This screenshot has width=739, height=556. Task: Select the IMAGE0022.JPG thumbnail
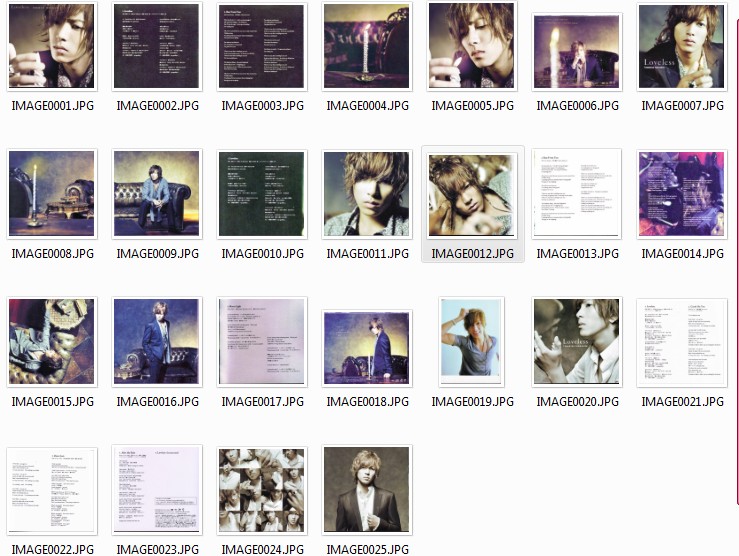click(52, 491)
